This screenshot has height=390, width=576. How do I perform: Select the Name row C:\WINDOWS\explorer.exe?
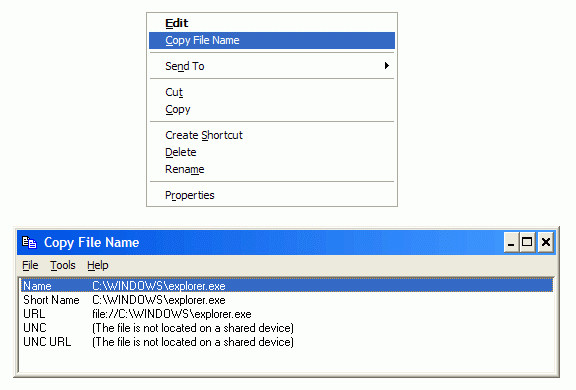287,286
